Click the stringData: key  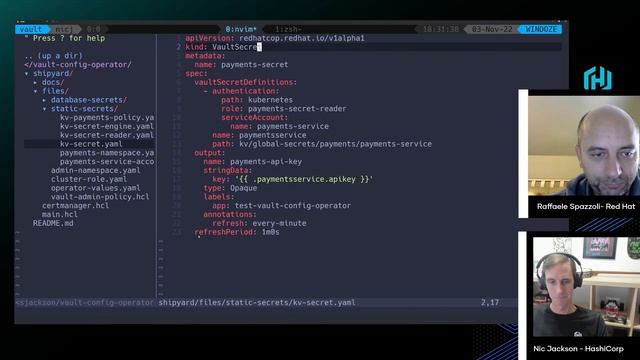pos(228,171)
